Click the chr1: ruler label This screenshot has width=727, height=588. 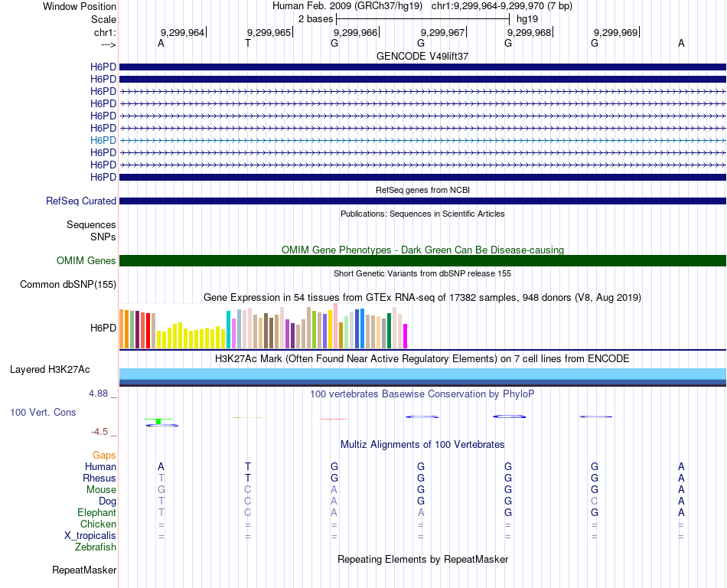105,32
